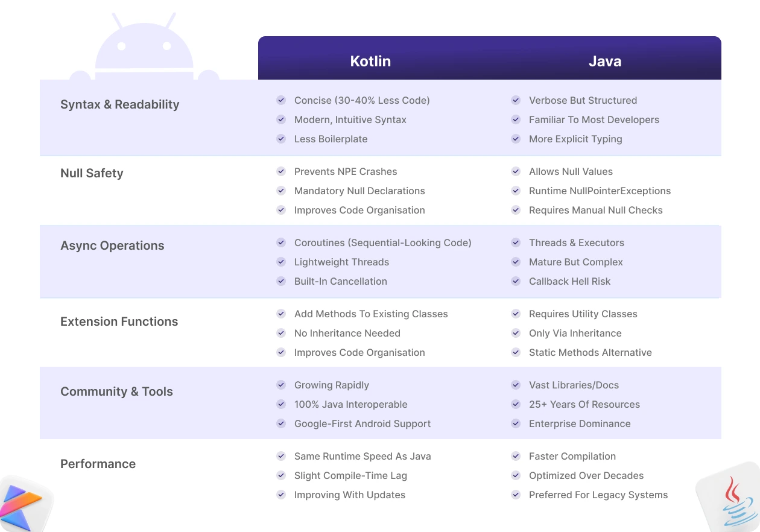Image resolution: width=760 pixels, height=532 pixels.
Task: Click the text 'Familiar To Most Developers'
Action: click(594, 119)
